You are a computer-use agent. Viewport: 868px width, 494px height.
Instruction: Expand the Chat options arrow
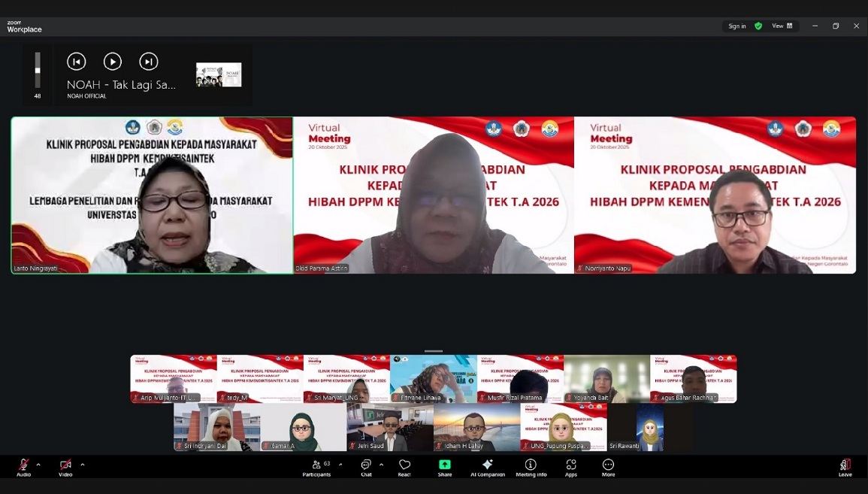click(x=381, y=465)
